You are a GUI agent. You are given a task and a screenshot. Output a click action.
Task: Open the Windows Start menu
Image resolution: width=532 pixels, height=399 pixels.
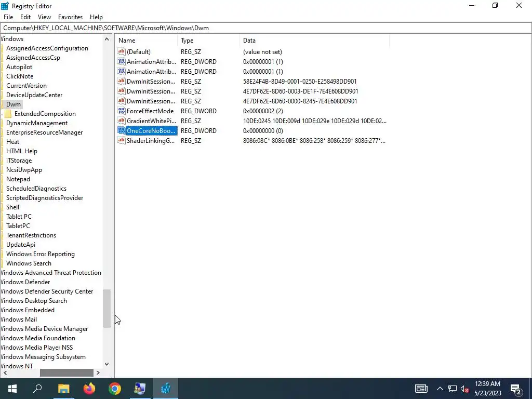coord(12,389)
